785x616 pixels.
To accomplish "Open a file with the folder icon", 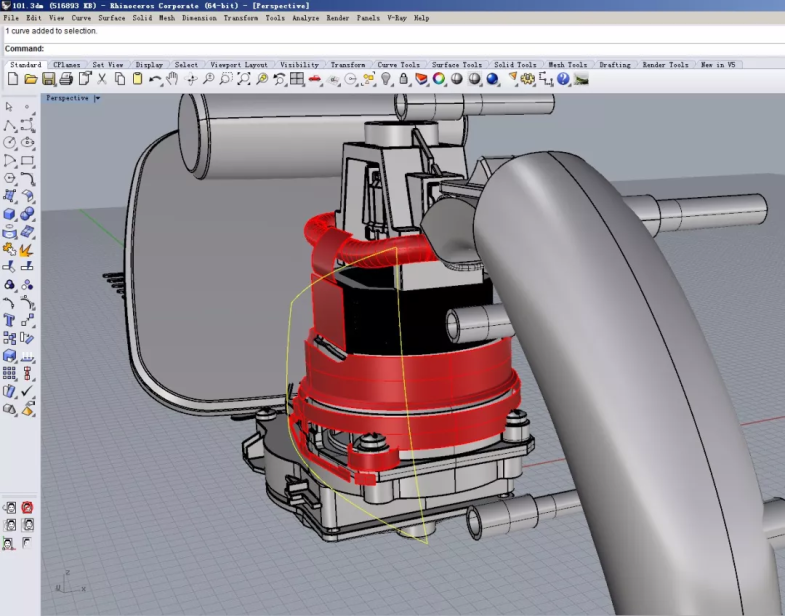I will [x=31, y=79].
